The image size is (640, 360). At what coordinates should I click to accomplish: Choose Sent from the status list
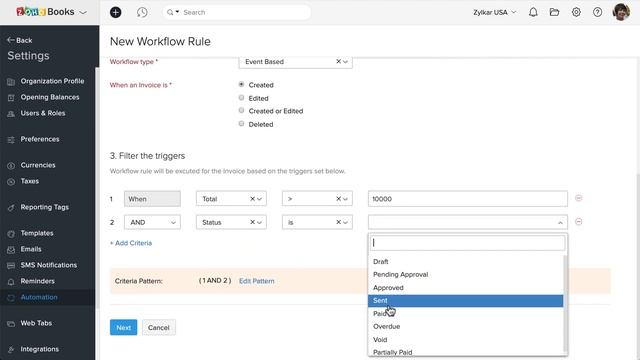click(465, 301)
